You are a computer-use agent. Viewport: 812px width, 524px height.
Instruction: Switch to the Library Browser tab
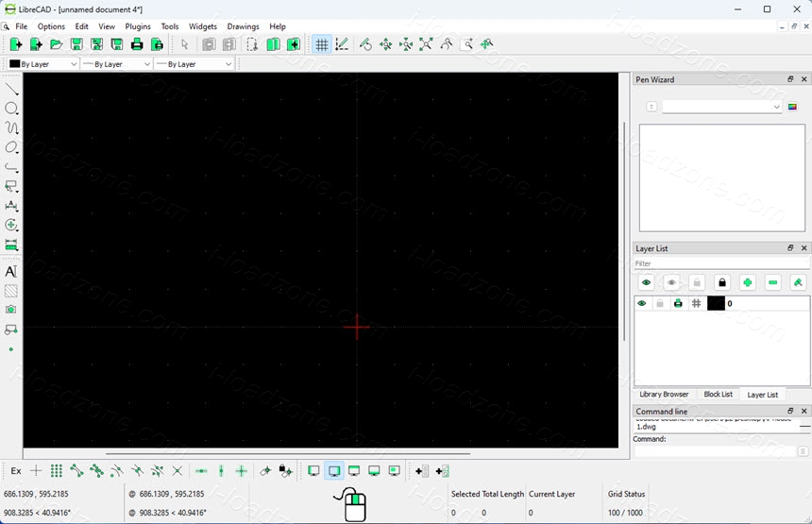tap(664, 394)
